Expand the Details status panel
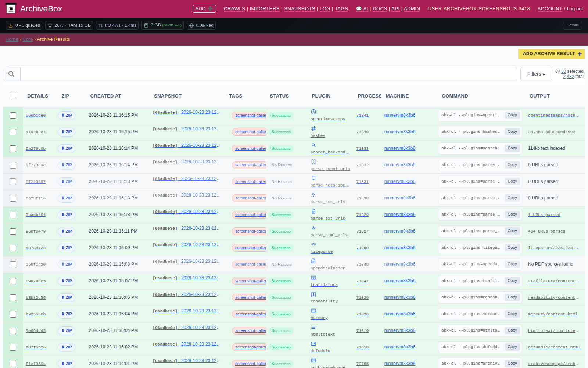Viewport: 588px width, 368px height. click(572, 25)
